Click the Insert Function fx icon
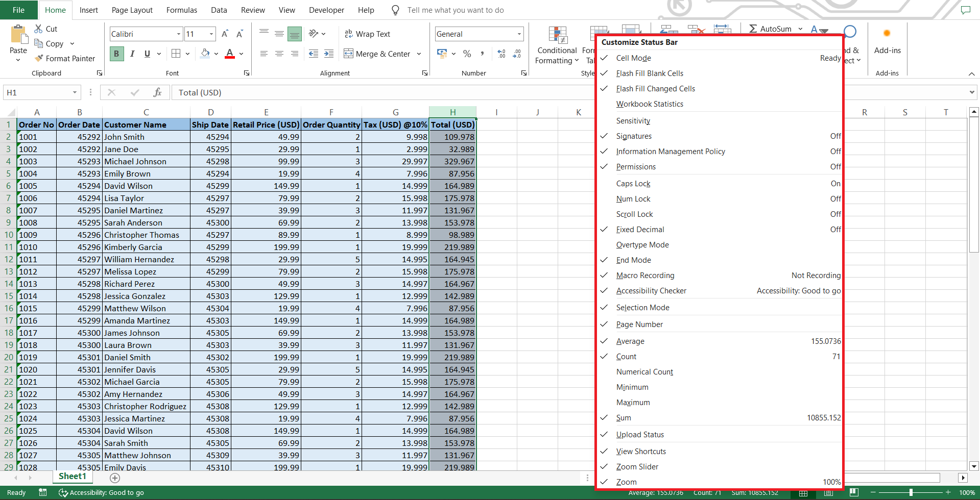The width and height of the screenshot is (980, 500). click(x=157, y=92)
